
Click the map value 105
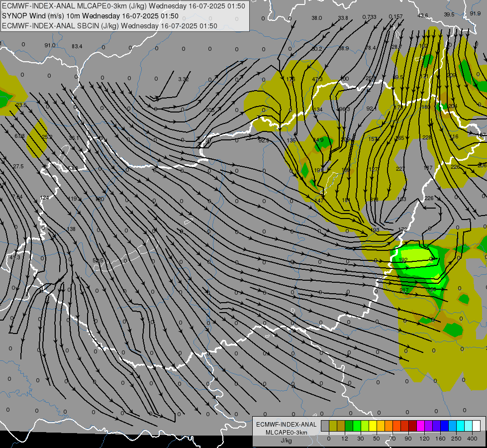[210, 110]
